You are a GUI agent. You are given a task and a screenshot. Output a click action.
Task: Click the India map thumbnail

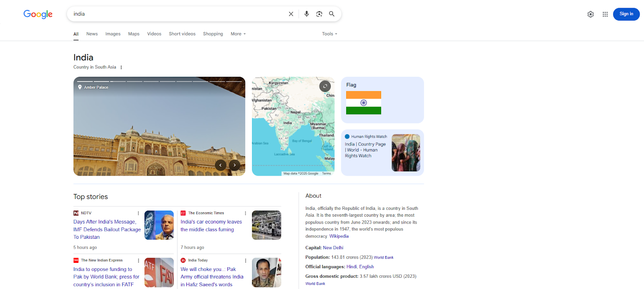pyautogui.click(x=293, y=126)
